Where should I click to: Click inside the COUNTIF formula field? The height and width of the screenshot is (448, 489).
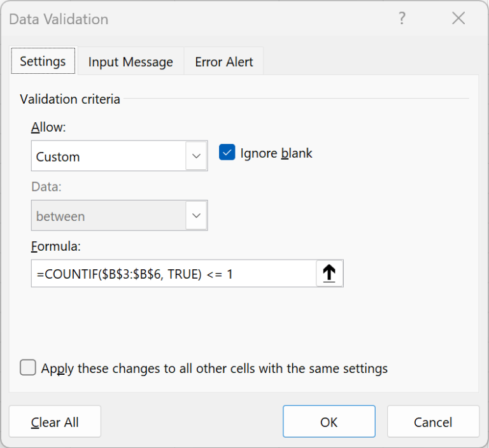[x=172, y=274]
